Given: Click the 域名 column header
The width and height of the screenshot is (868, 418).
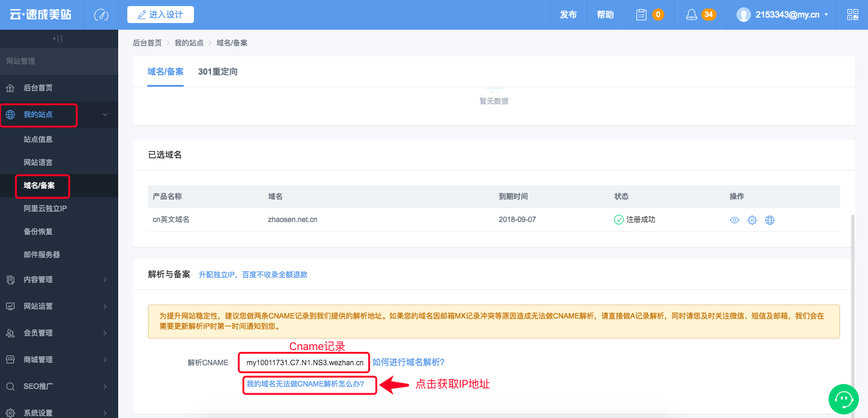Looking at the screenshot, I should click(x=276, y=197).
